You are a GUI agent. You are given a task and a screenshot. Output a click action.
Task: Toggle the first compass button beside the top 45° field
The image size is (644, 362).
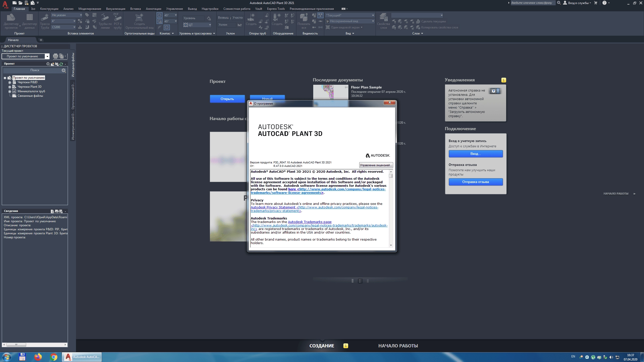pos(159,15)
